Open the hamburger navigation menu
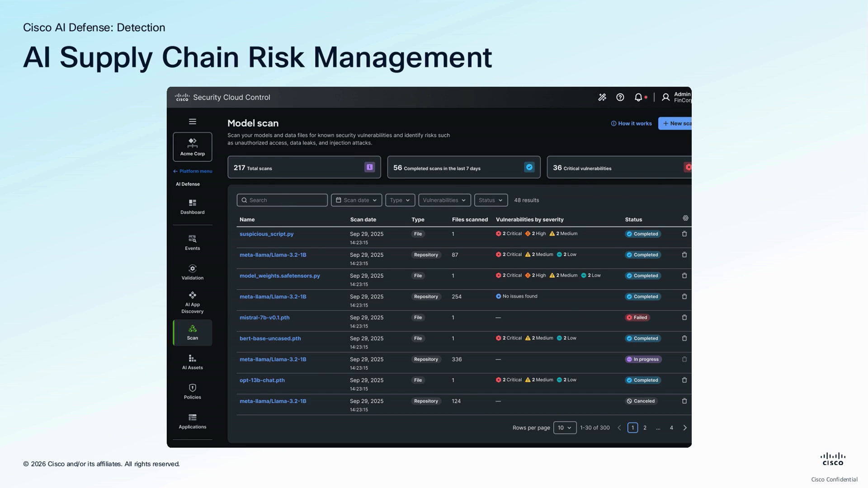868x488 pixels. (x=192, y=122)
